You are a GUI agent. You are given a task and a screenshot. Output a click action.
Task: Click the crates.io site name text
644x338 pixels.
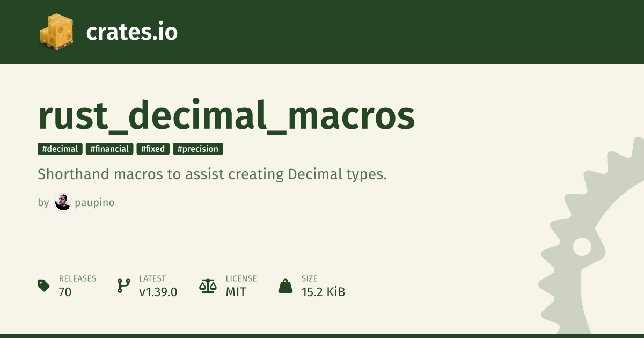[x=131, y=32]
